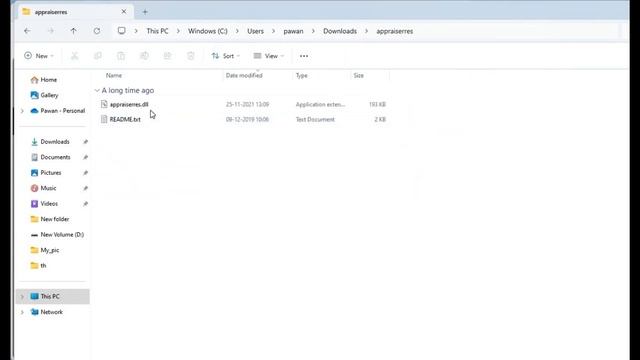Expand the Network tree node

(x=22, y=312)
